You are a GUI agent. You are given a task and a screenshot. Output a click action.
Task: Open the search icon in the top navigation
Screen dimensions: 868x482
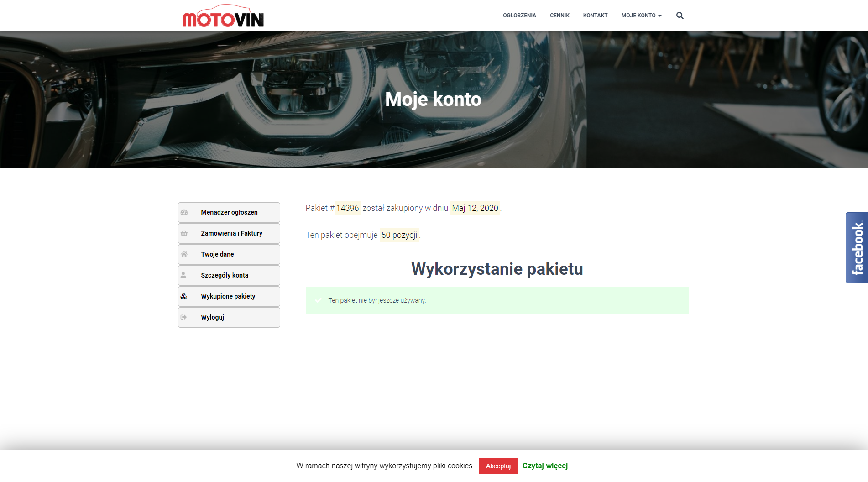point(680,15)
